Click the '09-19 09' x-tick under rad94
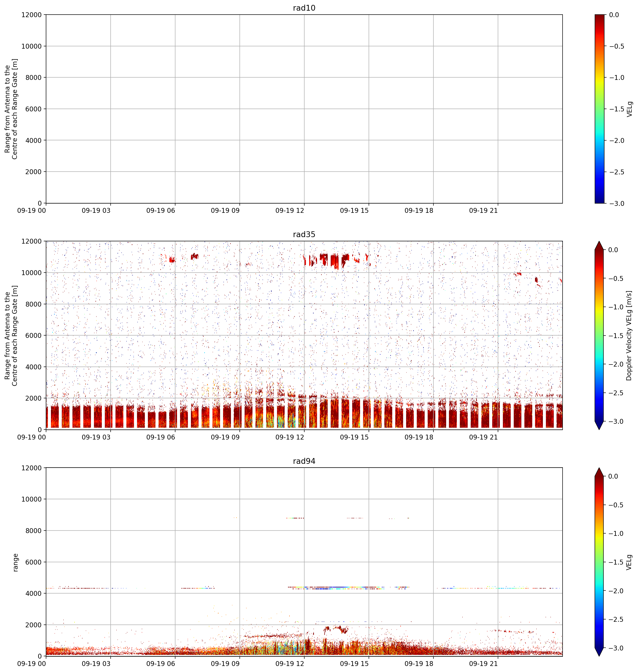The width and height of the screenshot is (638, 672). [225, 664]
